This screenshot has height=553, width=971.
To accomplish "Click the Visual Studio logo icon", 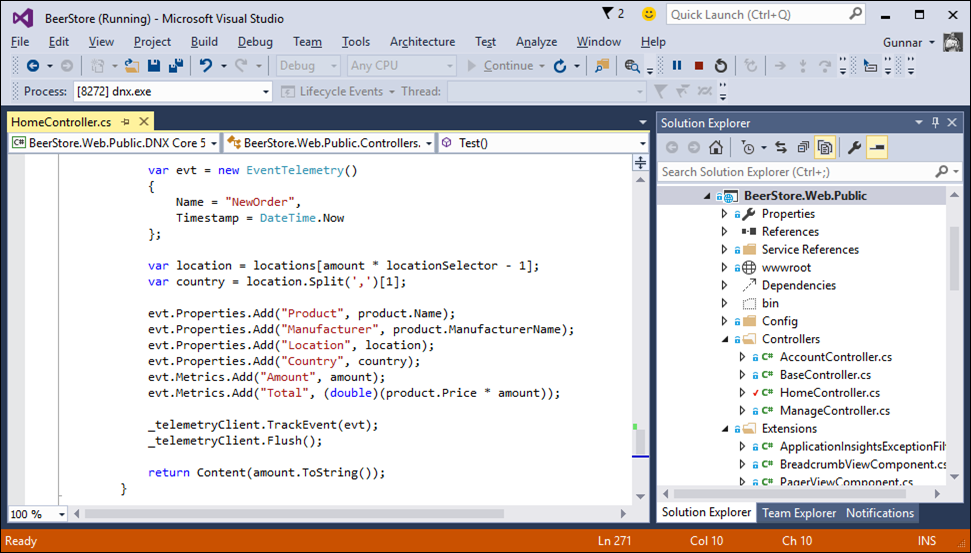I will 23,18.
